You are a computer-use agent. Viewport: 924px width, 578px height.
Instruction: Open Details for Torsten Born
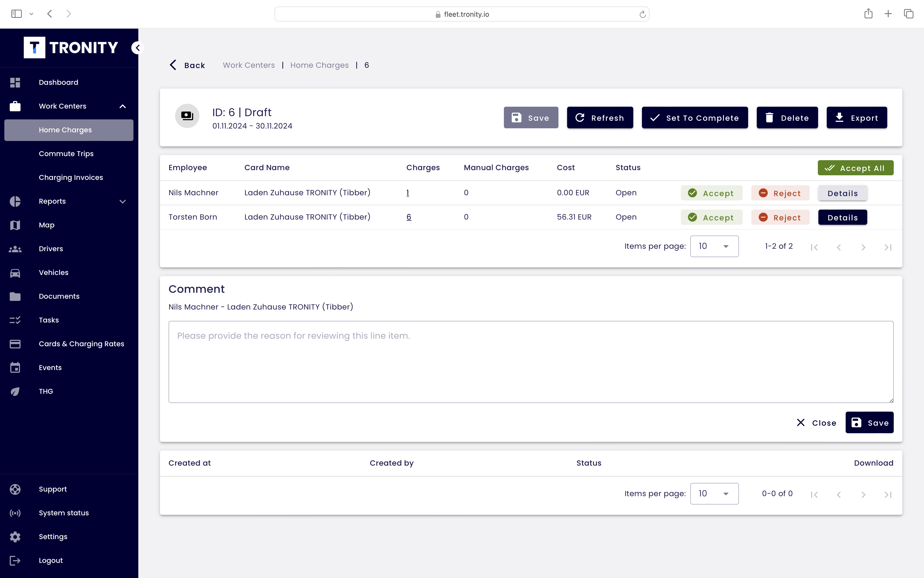pyautogui.click(x=843, y=217)
